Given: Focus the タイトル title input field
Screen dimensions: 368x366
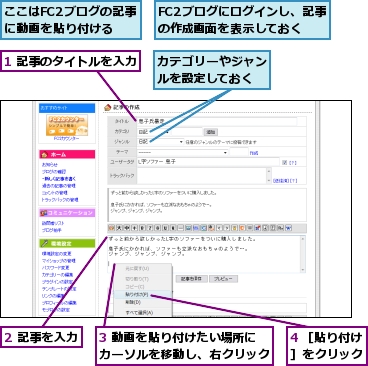Looking at the screenshot, I should coord(217,121).
